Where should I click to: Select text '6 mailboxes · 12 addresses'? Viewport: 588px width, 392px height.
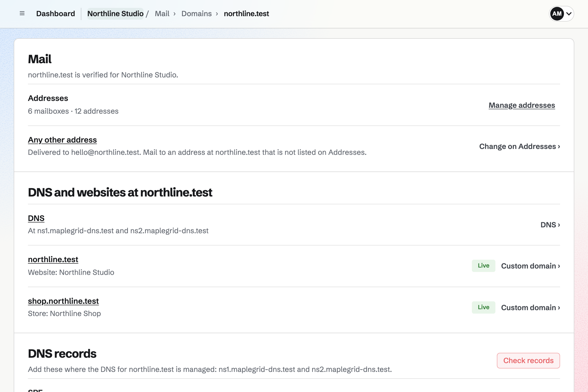(x=73, y=111)
